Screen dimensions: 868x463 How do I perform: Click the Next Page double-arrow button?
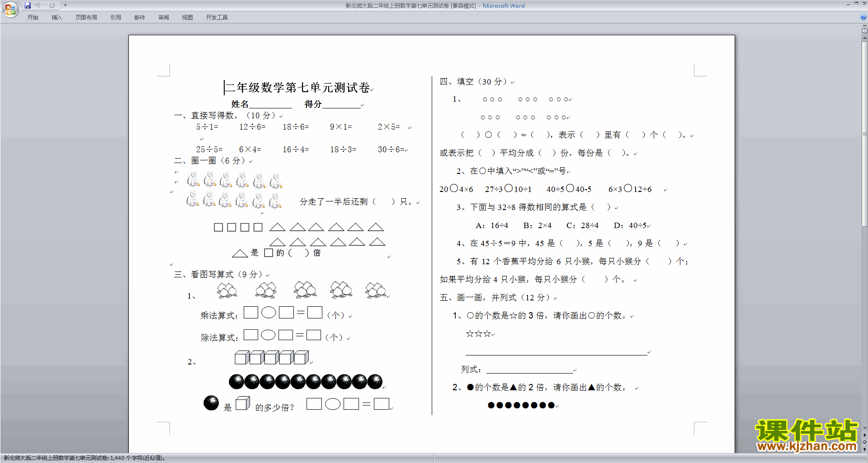tap(864, 449)
